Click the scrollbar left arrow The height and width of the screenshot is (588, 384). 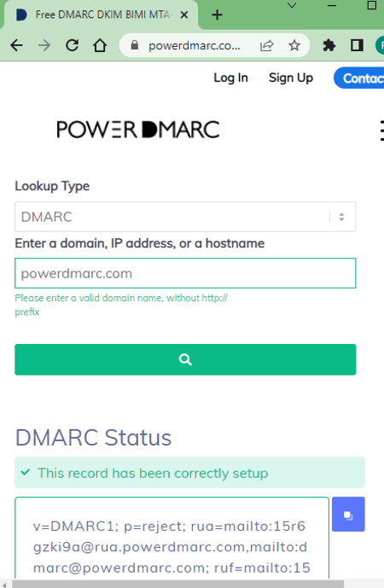pyautogui.click(x=4, y=585)
